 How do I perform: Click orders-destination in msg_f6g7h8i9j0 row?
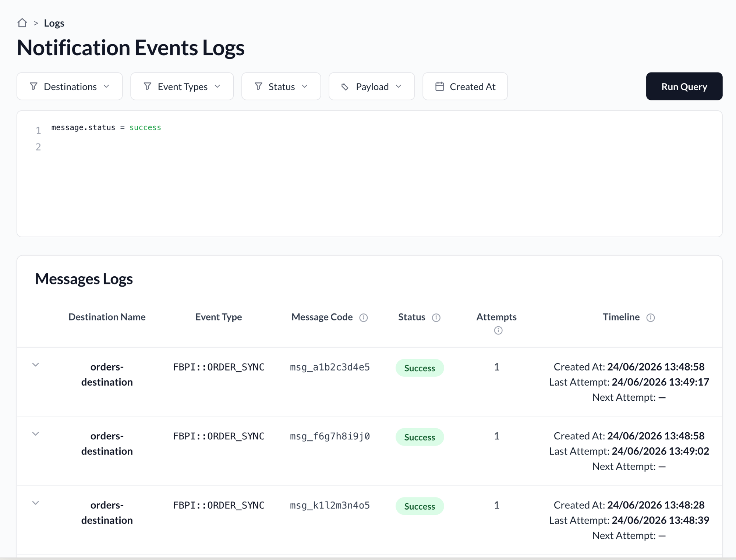point(107,444)
